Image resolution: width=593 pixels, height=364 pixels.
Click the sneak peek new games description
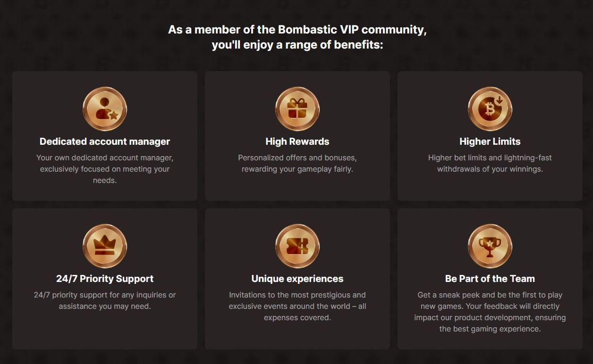click(x=490, y=312)
